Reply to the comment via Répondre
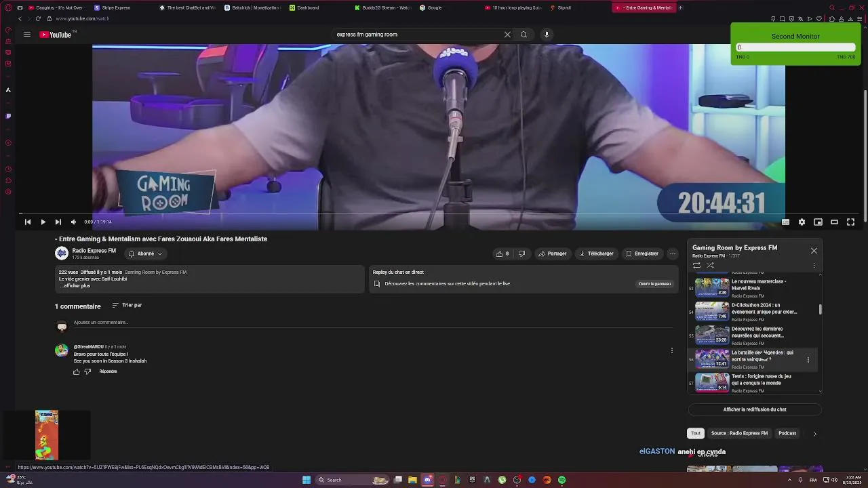The height and width of the screenshot is (488, 868). (x=108, y=371)
